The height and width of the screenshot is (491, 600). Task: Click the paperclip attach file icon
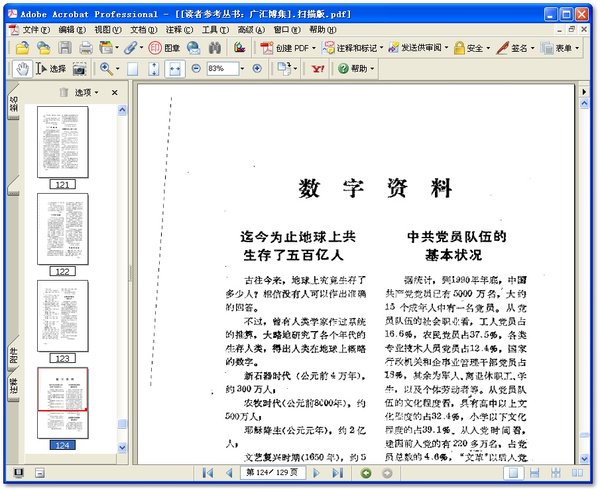coord(130,48)
